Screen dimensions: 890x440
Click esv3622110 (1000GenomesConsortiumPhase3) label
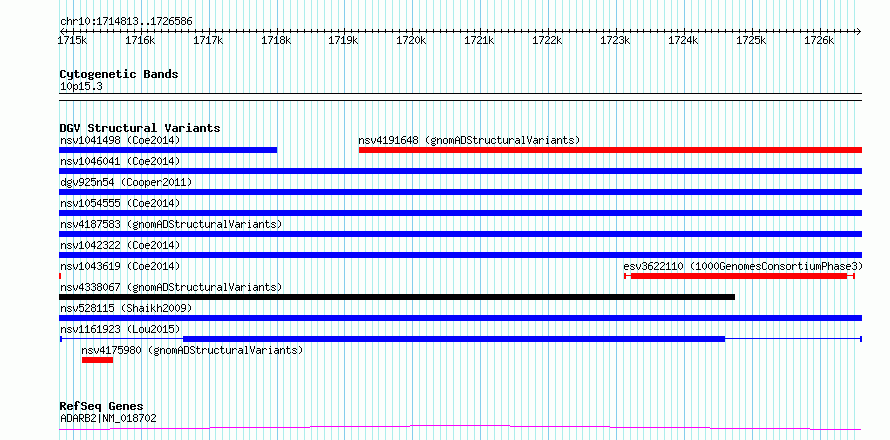[x=743, y=266]
